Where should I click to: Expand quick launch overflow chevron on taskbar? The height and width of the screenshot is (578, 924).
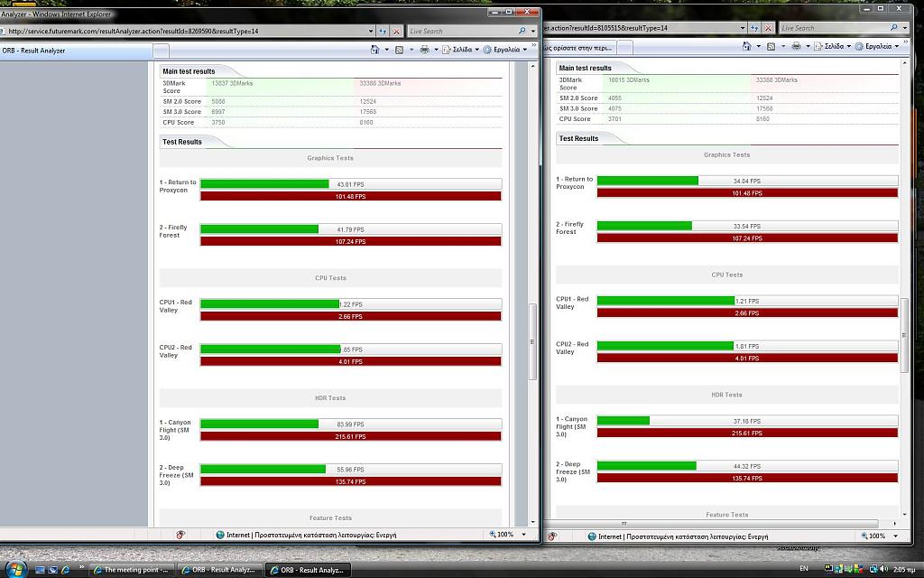[x=81, y=568]
